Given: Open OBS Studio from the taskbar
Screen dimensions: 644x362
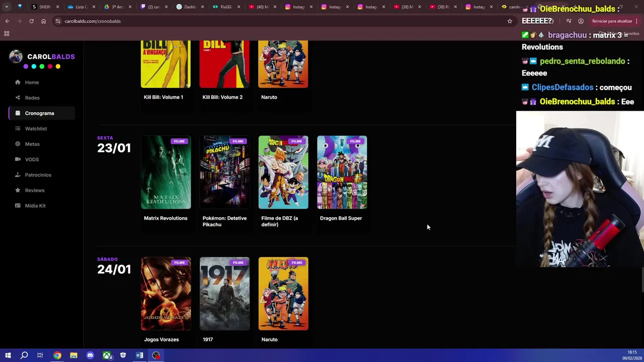Looking at the screenshot, I should click(x=156, y=355).
